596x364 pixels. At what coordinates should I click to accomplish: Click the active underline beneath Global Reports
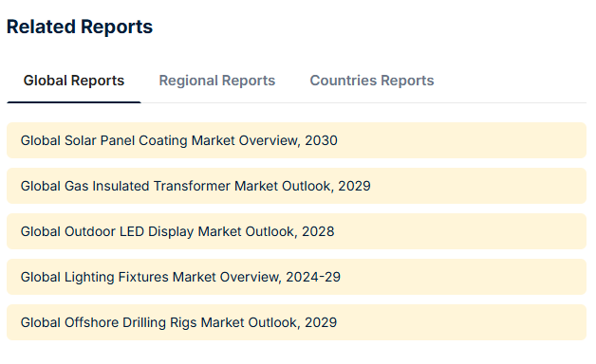tap(74, 102)
